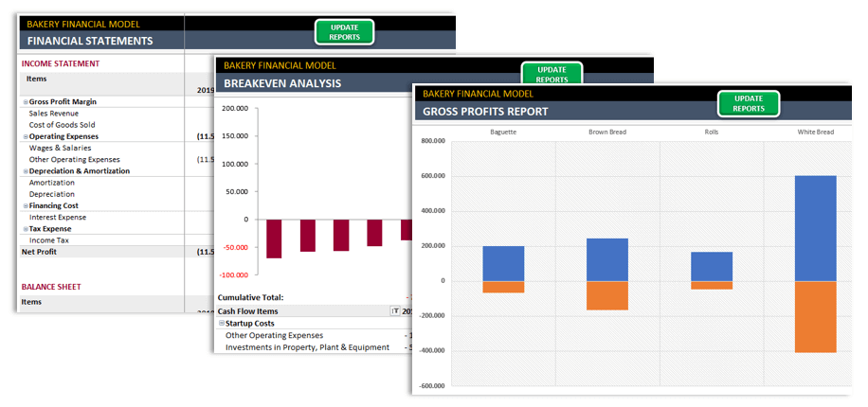Select the orange Brown Bread bar
This screenshot has height=407, width=868.
point(607,296)
